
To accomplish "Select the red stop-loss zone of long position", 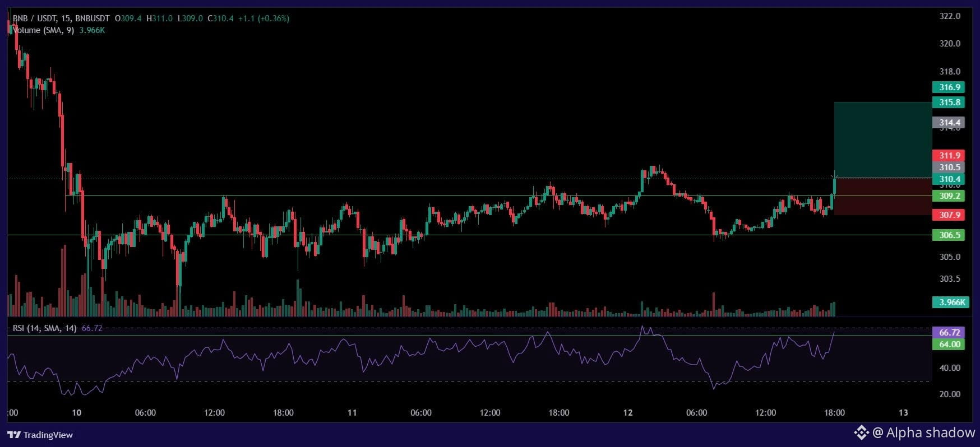I will [x=882, y=197].
